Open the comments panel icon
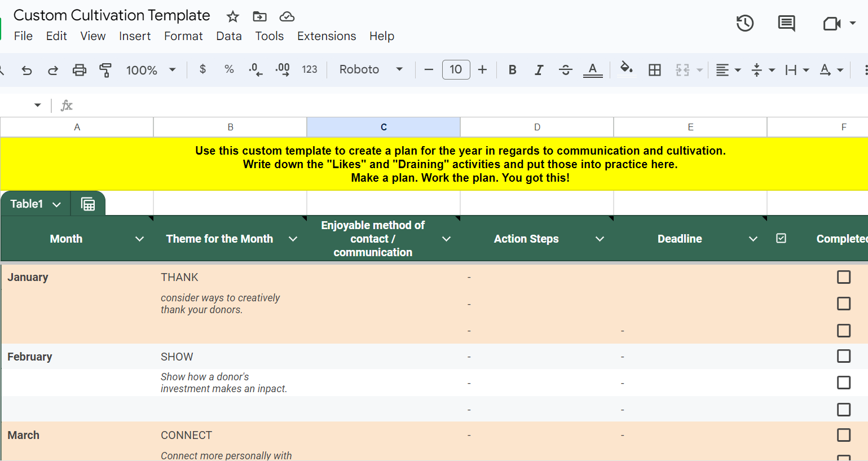This screenshot has width=868, height=461. point(786,23)
